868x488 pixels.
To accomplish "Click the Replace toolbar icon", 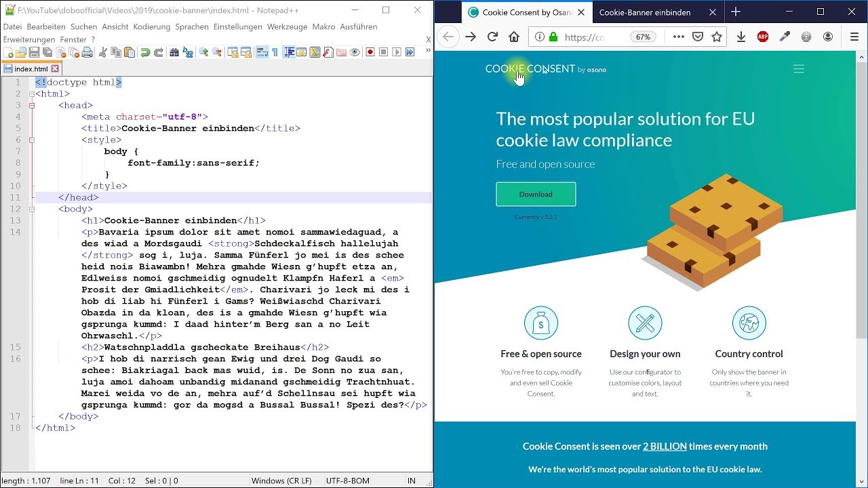I will click(x=187, y=52).
